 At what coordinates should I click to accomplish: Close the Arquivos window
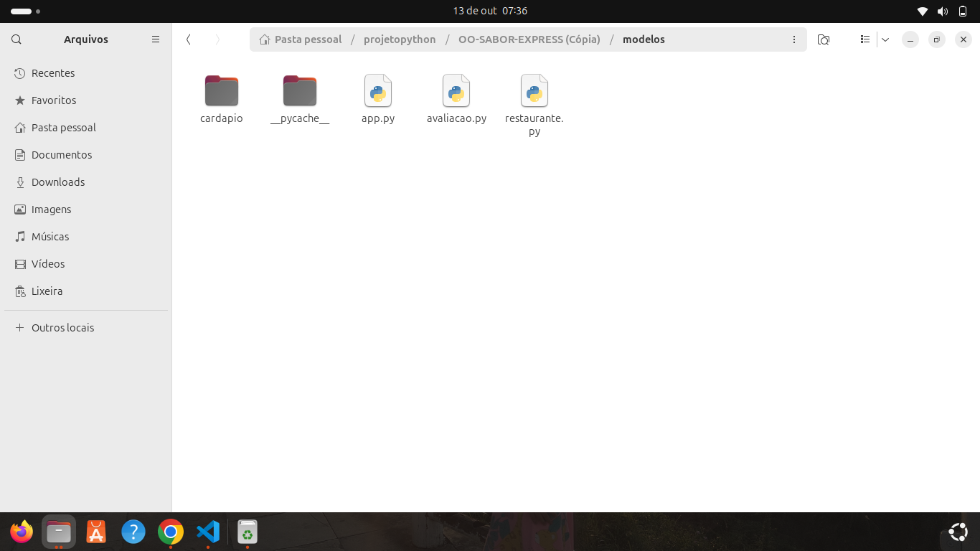[x=963, y=39]
